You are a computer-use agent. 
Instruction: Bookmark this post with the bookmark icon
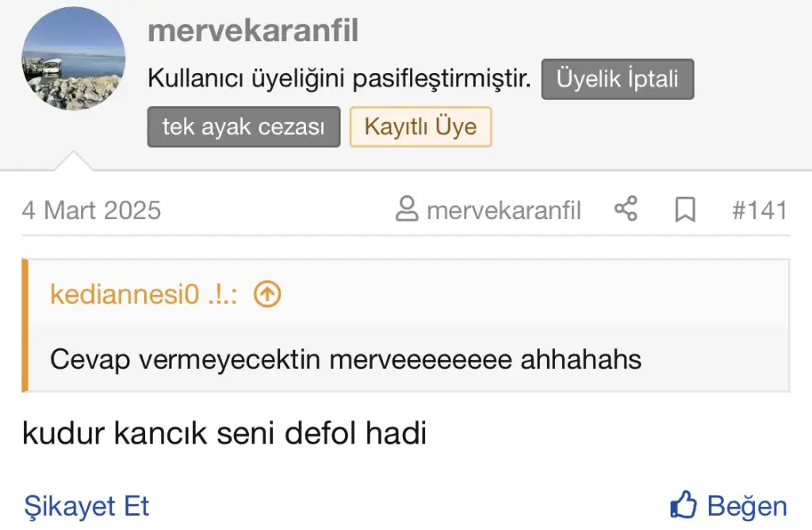tap(685, 210)
